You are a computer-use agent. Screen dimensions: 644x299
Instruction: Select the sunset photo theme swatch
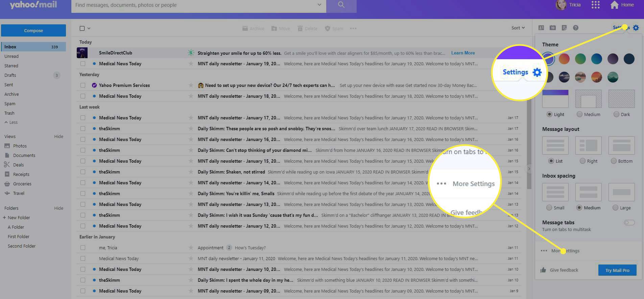click(597, 77)
